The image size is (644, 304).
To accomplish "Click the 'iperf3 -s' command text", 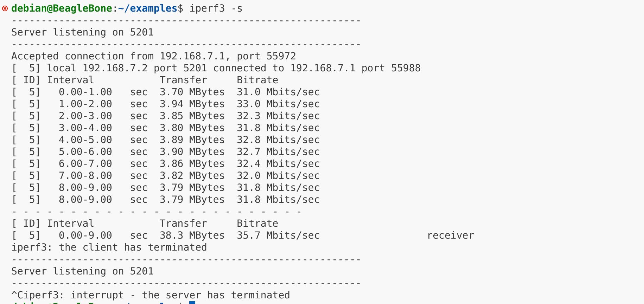I will click(x=216, y=8).
